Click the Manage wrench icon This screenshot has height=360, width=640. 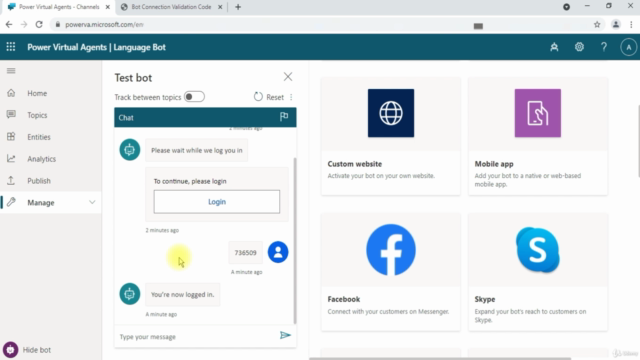coord(11,202)
